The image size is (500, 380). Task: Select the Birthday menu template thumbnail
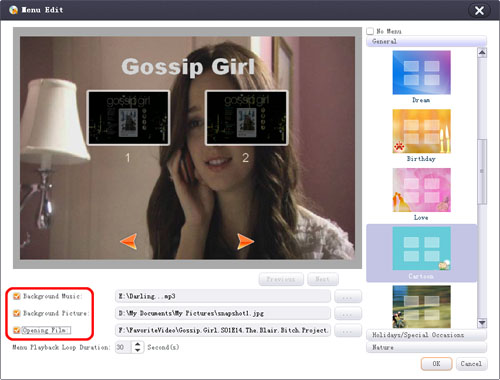tap(421, 131)
